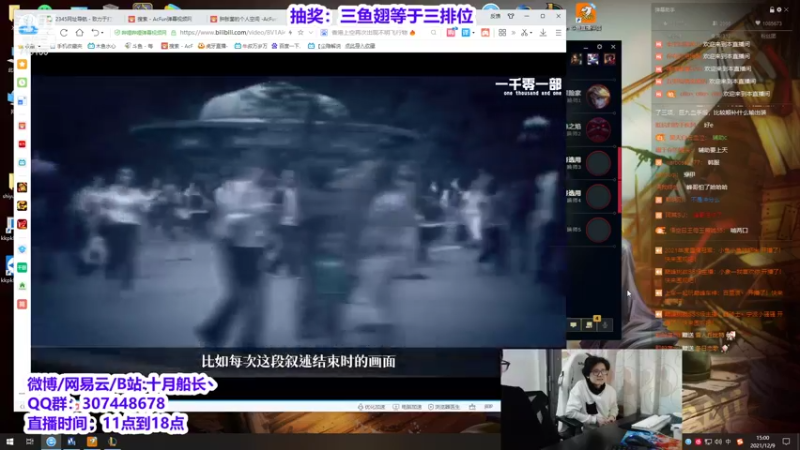Open Windows notification center icon
The width and height of the screenshot is (800, 450).
[787, 441]
